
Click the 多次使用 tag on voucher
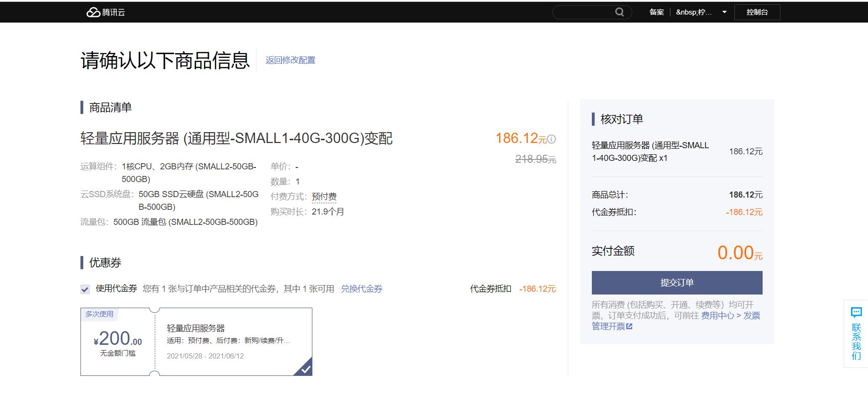point(99,314)
